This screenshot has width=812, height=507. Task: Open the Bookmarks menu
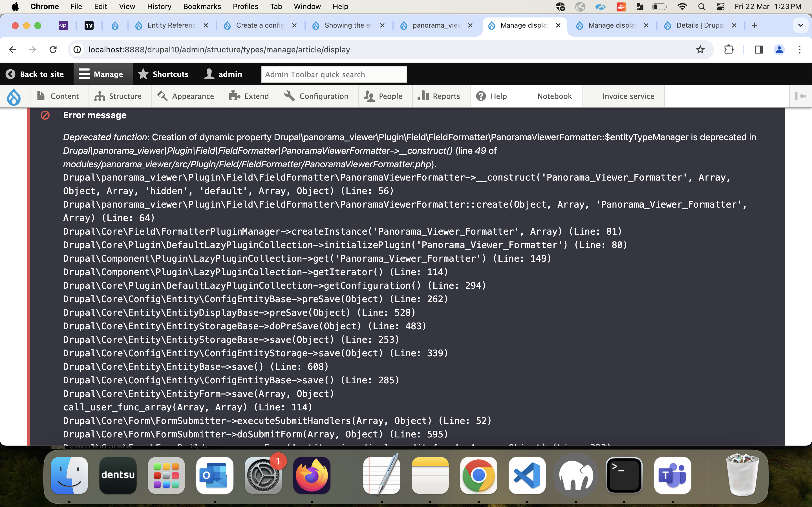tap(202, 7)
